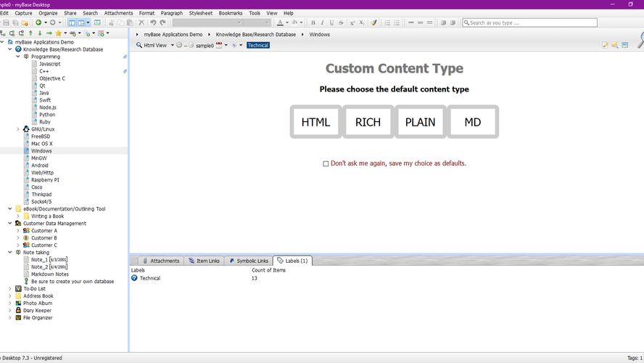
Task: Choose the MD content type button
Action: click(472, 122)
